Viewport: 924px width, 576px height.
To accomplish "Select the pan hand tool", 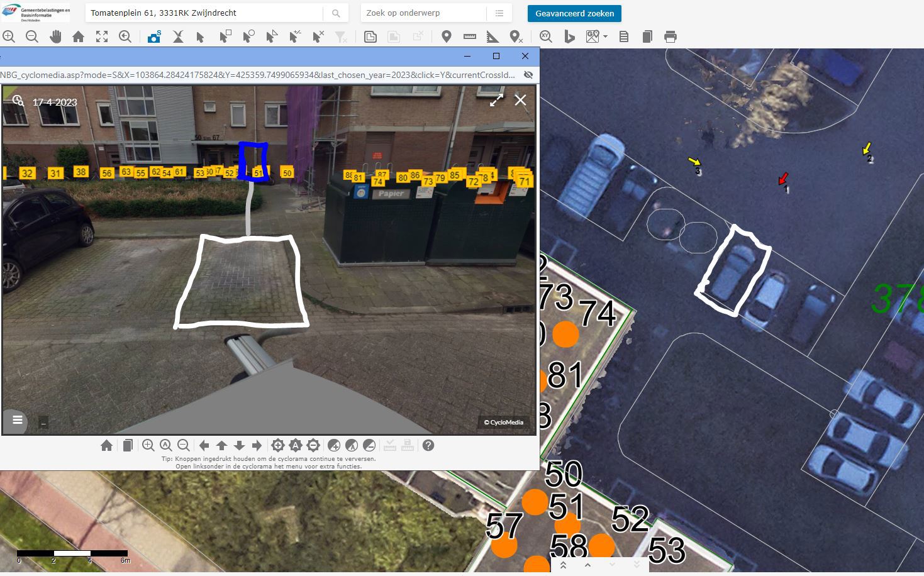I will pos(55,37).
